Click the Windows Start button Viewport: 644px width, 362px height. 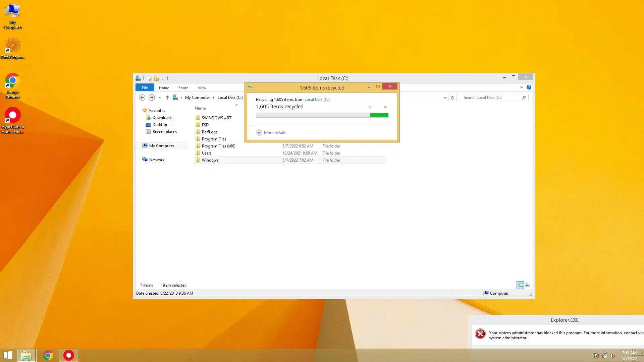8,355
